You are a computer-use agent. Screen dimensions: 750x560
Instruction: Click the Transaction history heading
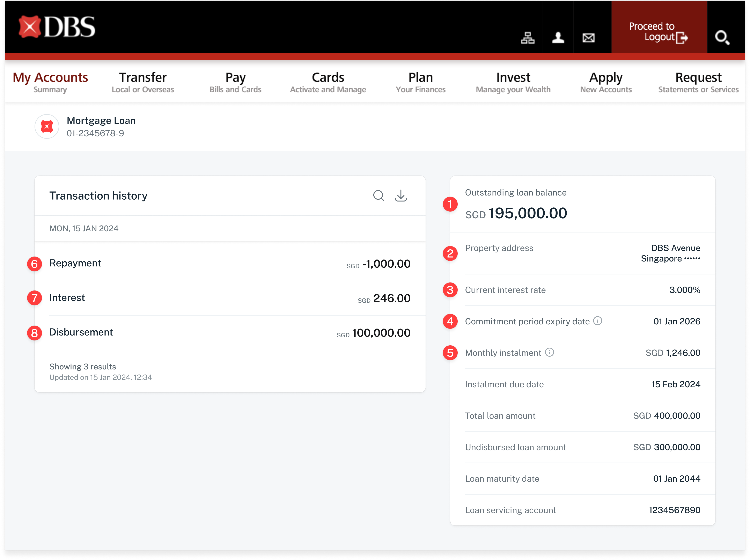click(x=98, y=196)
